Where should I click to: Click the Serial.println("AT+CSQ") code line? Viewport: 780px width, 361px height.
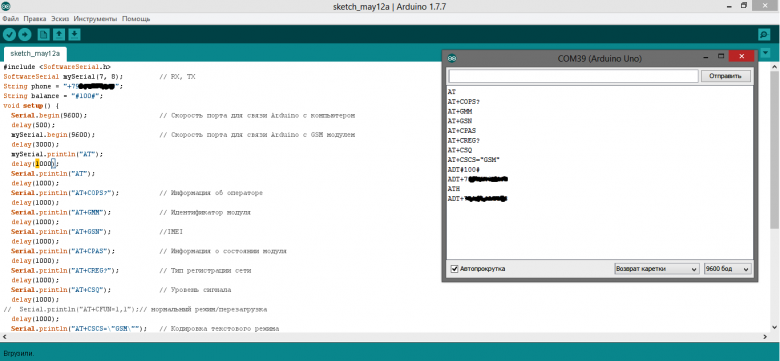click(61, 290)
